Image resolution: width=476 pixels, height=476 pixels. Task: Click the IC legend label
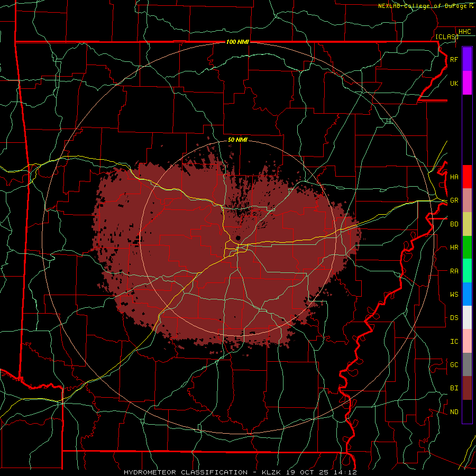pos(454,342)
